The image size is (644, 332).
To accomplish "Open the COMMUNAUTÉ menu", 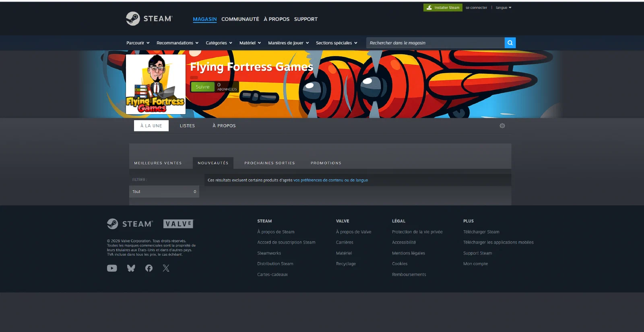I will [x=240, y=19].
